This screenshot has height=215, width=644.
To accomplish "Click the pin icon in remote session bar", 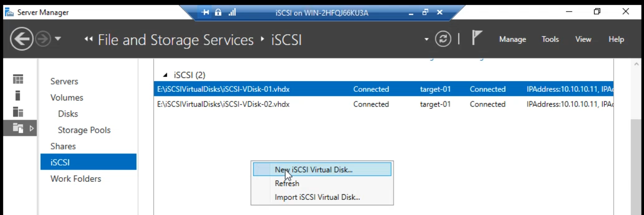I will click(x=205, y=13).
